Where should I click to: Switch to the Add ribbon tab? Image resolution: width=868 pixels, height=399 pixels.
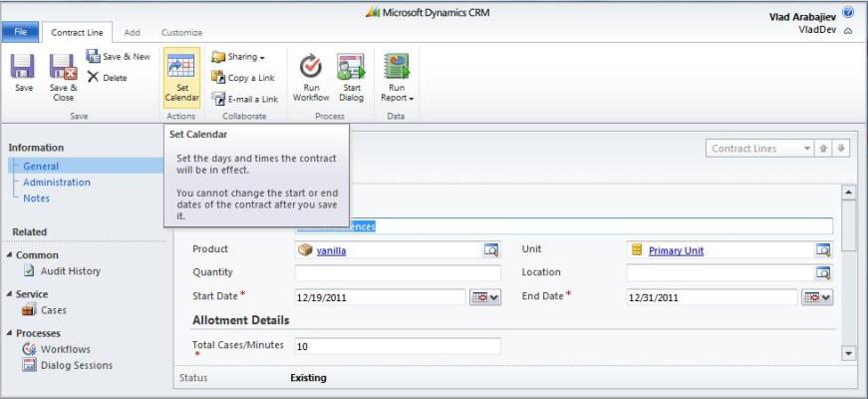132,33
